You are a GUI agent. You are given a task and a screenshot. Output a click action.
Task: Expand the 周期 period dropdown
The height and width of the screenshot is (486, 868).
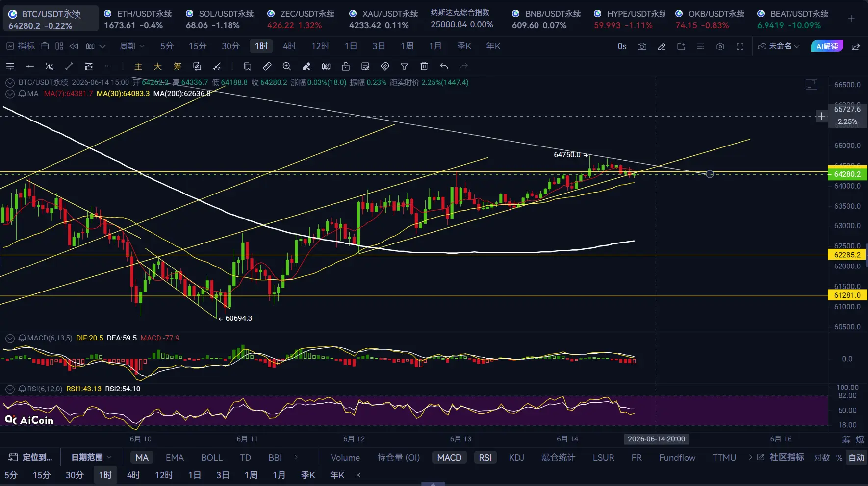(x=132, y=46)
